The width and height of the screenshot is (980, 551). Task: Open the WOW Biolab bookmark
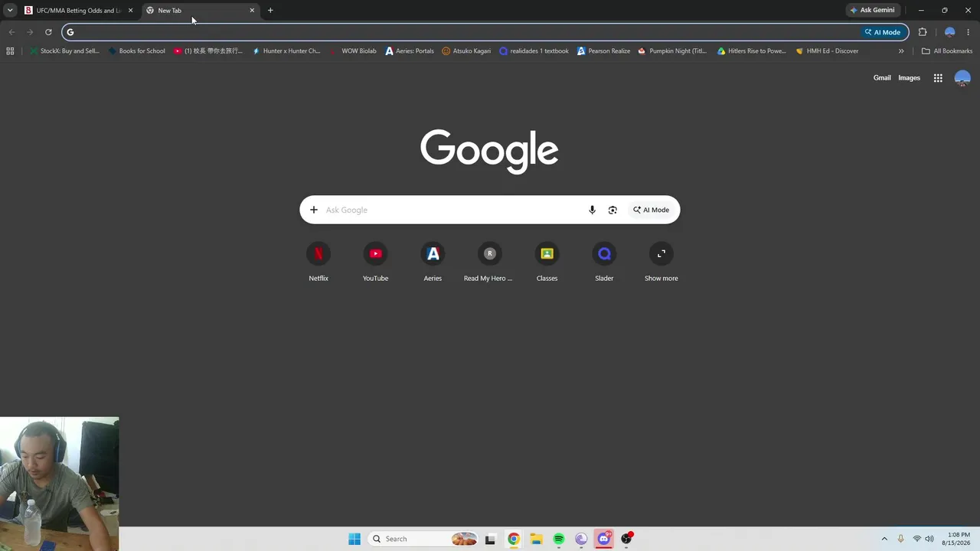353,51
